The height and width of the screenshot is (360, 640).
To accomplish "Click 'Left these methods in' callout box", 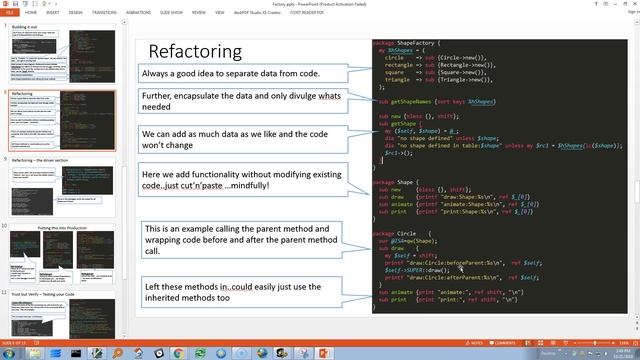I will pos(242,292).
